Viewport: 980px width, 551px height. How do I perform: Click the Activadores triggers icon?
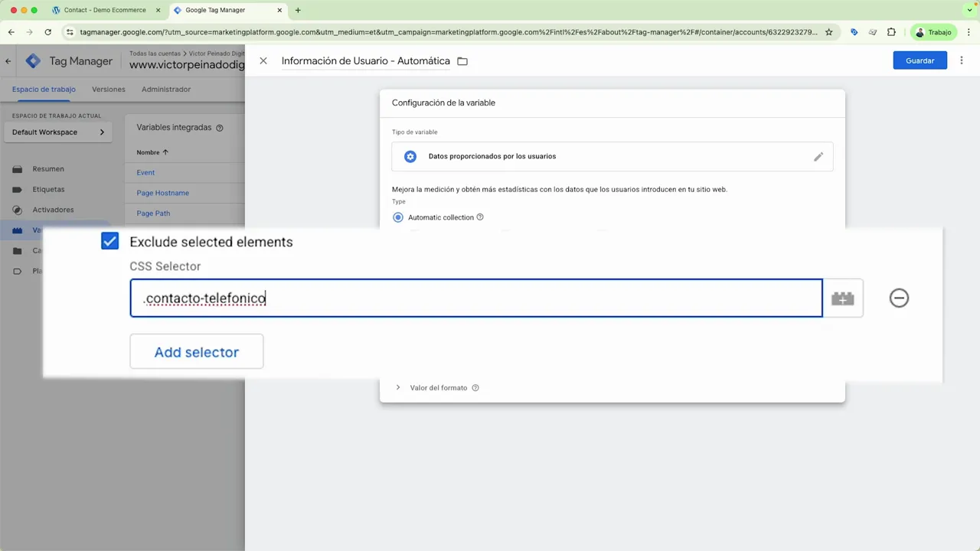(18, 210)
